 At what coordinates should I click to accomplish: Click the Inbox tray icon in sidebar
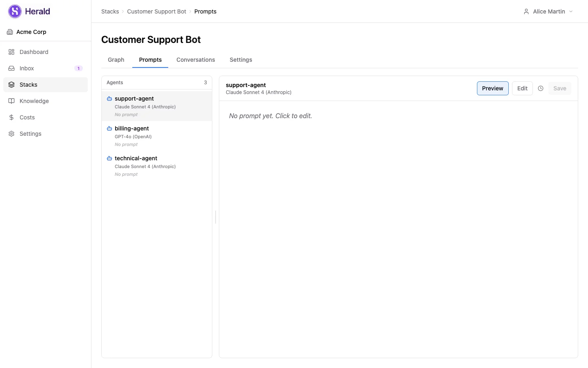coord(11,68)
